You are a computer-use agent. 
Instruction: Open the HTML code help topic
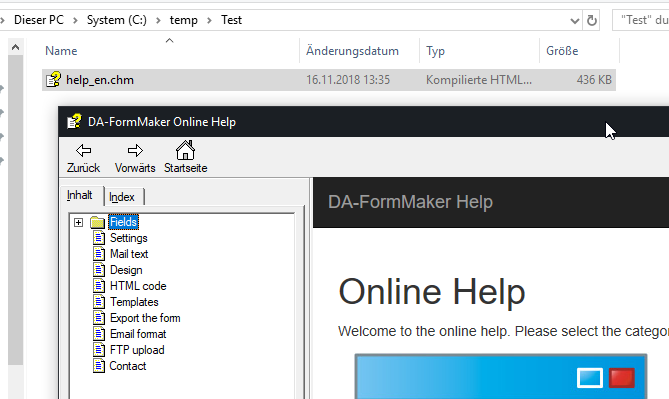pyautogui.click(x=138, y=286)
